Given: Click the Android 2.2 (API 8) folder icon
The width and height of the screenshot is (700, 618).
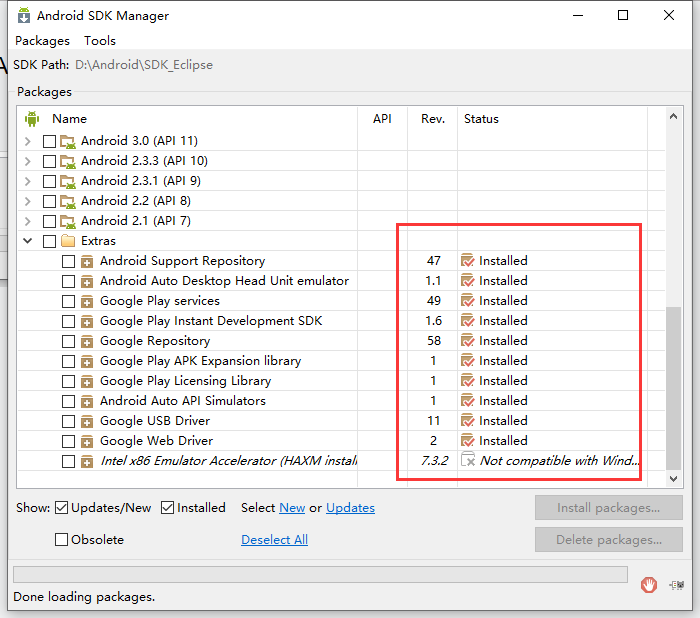Looking at the screenshot, I should [x=68, y=201].
